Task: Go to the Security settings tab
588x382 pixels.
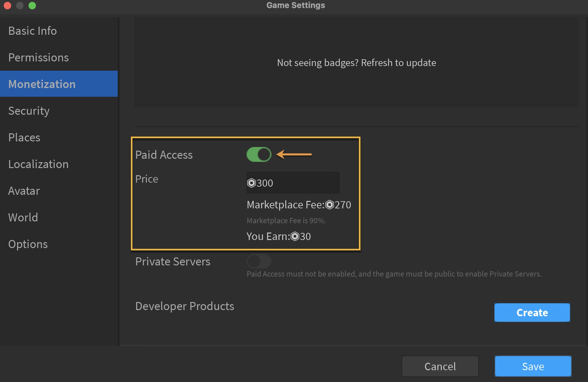Action: pyautogui.click(x=29, y=111)
